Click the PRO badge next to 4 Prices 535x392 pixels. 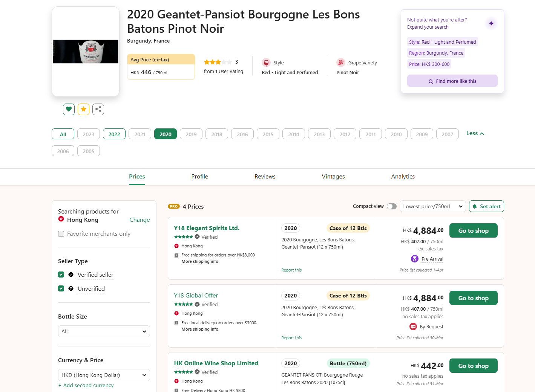(x=173, y=206)
